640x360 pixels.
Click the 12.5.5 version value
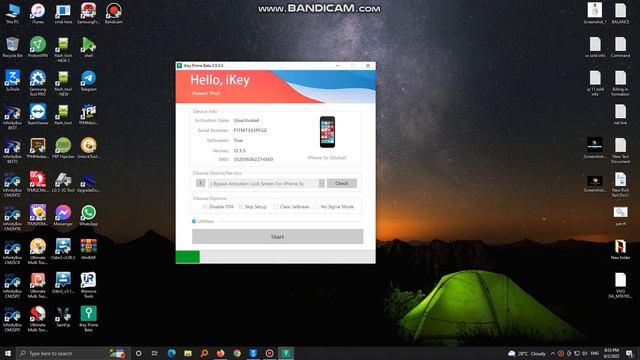pos(240,151)
